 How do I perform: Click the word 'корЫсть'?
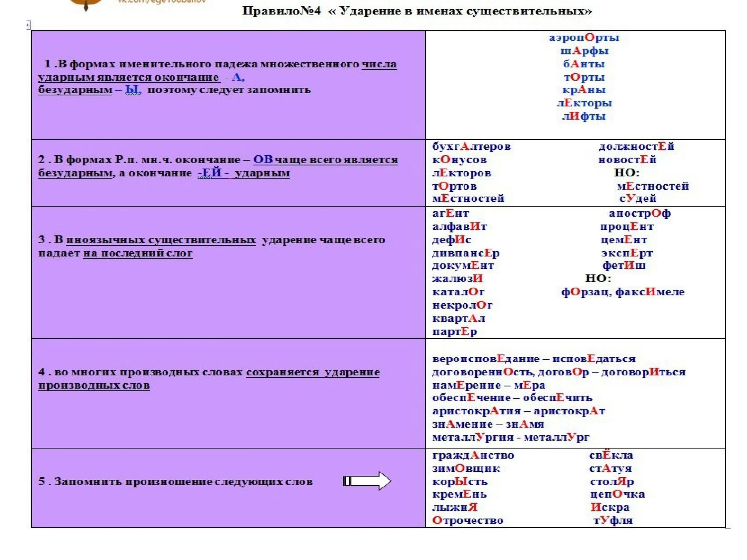460,482
